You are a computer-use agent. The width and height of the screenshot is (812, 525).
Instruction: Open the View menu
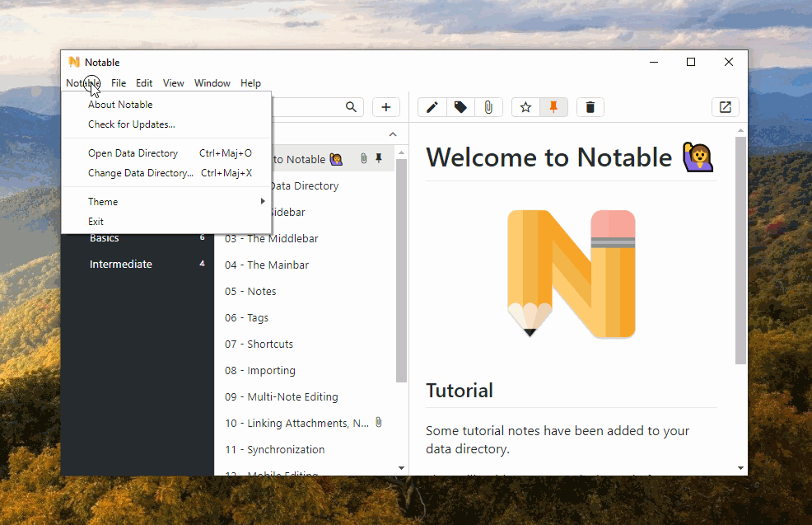tap(174, 83)
